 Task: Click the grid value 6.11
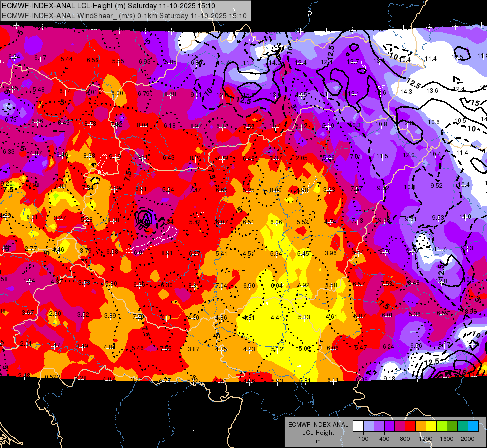[x=333, y=380]
